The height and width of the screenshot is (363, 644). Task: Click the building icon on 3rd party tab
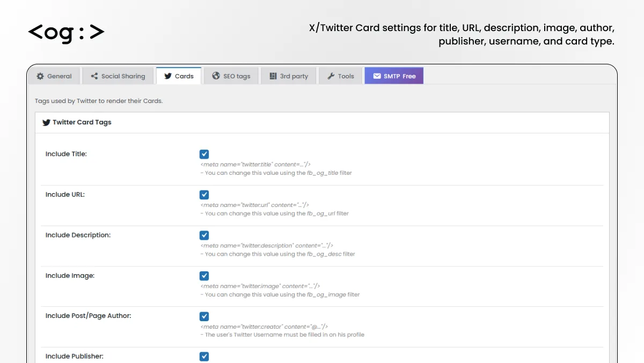[273, 76]
